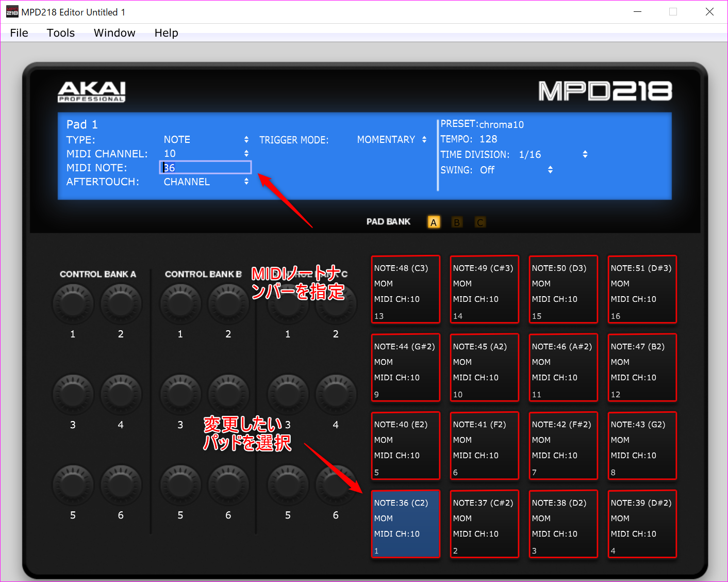Switch to Pad Bank C
Screen dimensions: 728x582
coord(480,222)
